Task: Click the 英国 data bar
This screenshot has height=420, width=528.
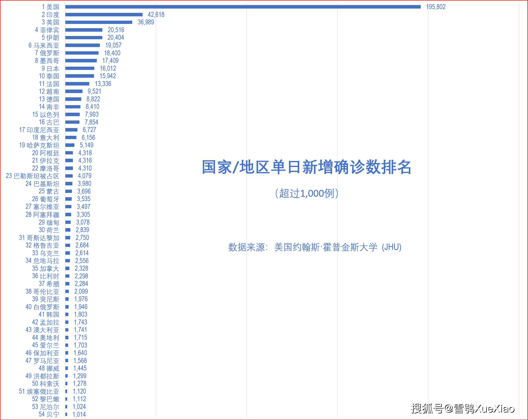Action: point(99,22)
